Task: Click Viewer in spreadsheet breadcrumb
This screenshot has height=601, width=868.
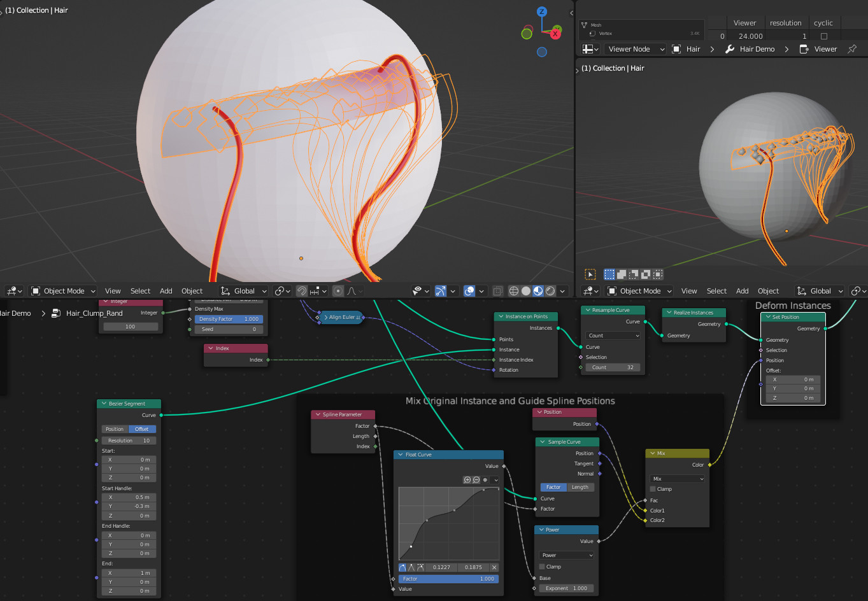Action: point(825,49)
